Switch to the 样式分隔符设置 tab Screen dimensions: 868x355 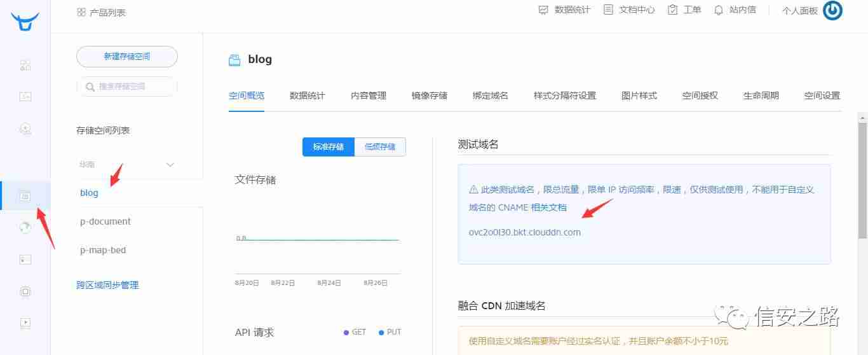[x=565, y=95]
